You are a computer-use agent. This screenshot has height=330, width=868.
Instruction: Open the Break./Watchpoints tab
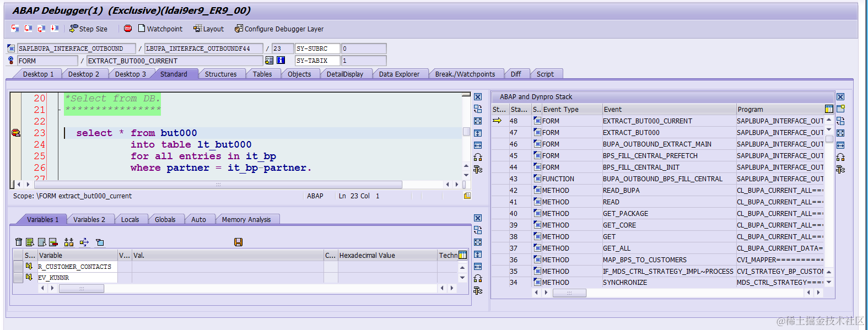pos(465,74)
